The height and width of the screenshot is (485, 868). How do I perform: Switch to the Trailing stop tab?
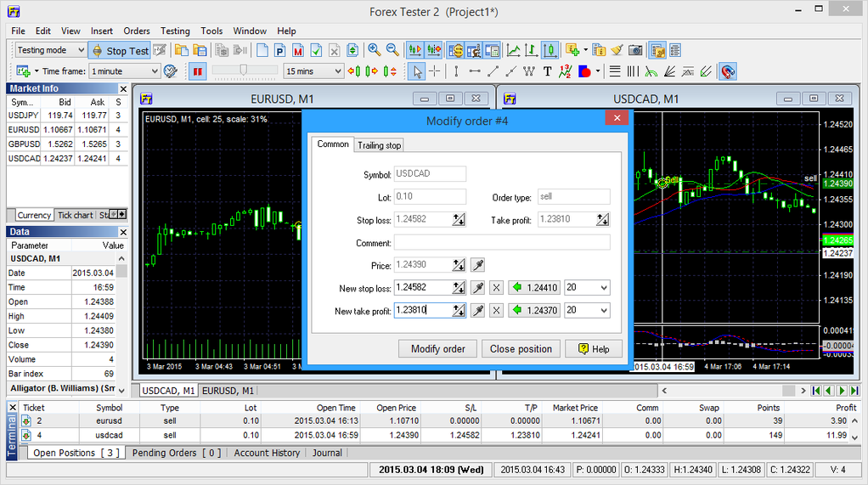pyautogui.click(x=379, y=145)
